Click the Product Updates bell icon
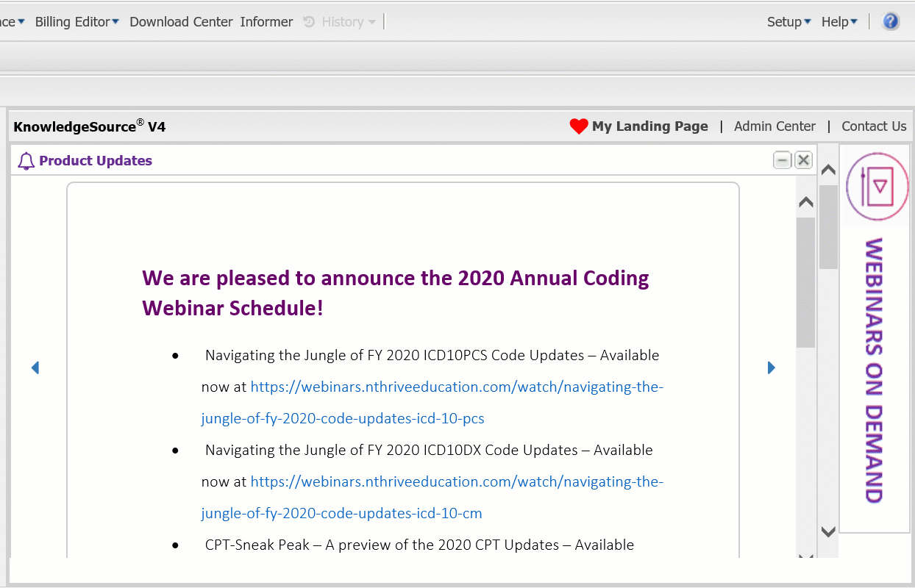 [26, 161]
